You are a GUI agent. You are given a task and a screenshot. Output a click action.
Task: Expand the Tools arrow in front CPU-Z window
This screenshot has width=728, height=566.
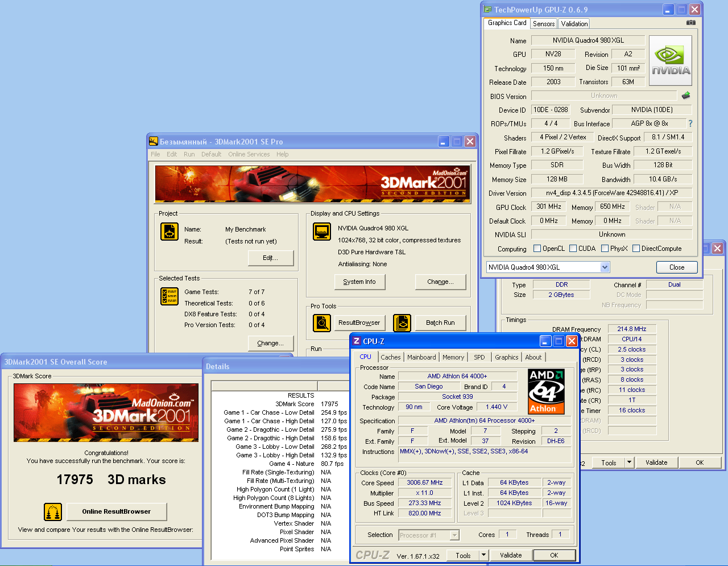click(x=483, y=555)
